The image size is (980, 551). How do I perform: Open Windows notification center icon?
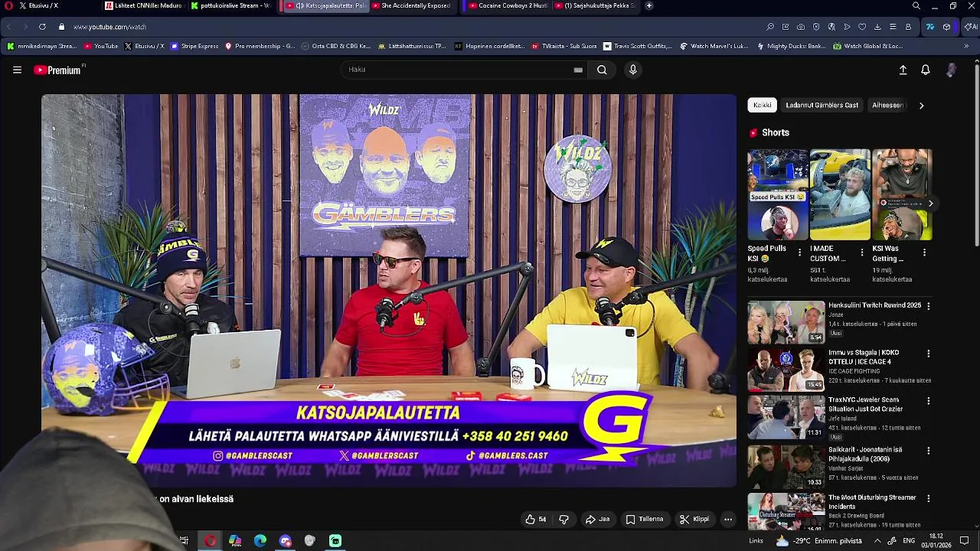[x=965, y=541]
